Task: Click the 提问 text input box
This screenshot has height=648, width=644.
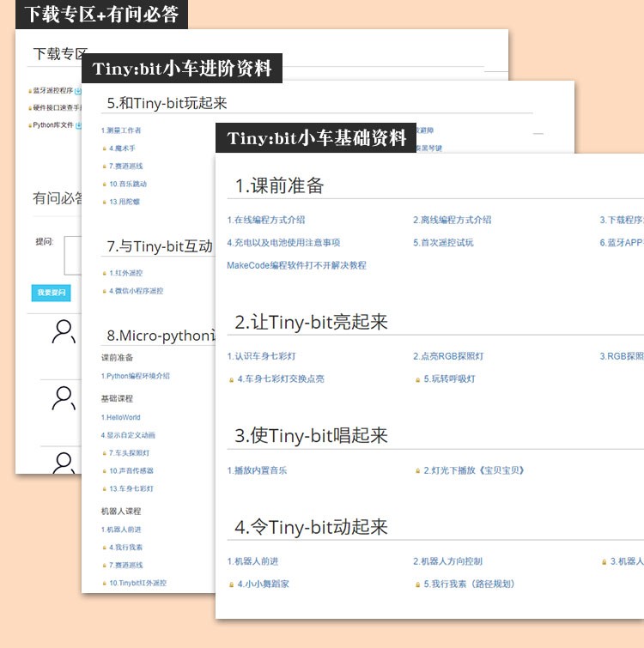Action: (x=73, y=256)
